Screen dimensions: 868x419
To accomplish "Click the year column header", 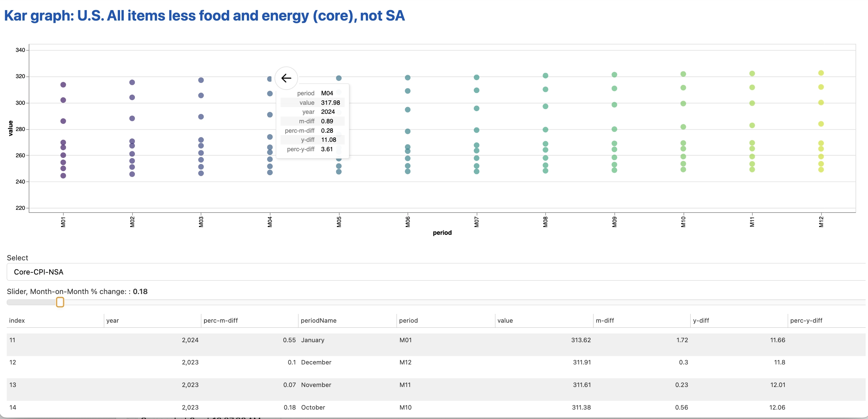I will pos(113,320).
